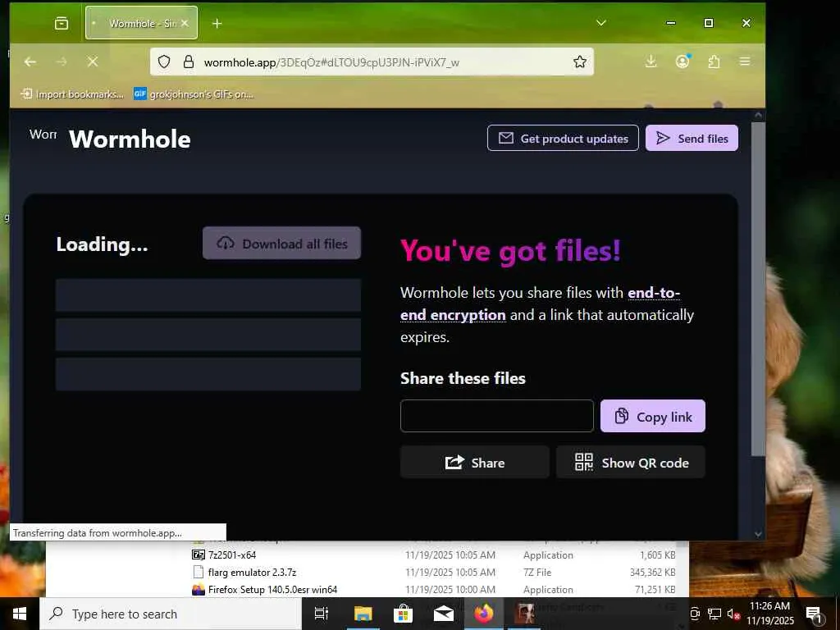Viewport: 840px width, 630px height.
Task: Click Get product updates button
Action: pyautogui.click(x=563, y=138)
